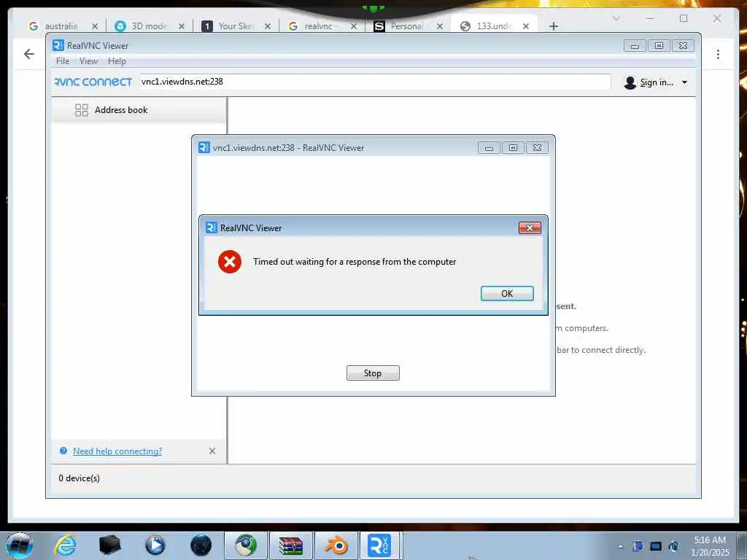Click the blue help question icon
Image resolution: width=747 pixels, height=560 pixels.
coord(63,451)
